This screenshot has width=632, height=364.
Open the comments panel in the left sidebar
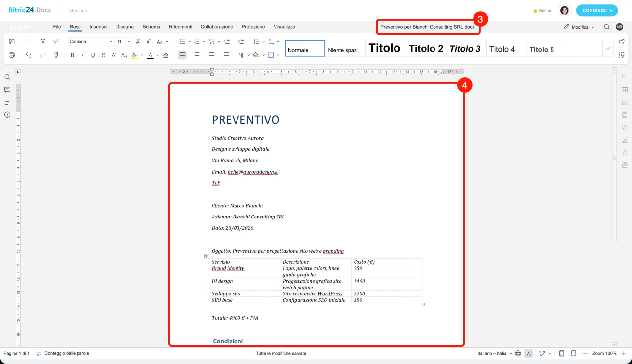7,90
